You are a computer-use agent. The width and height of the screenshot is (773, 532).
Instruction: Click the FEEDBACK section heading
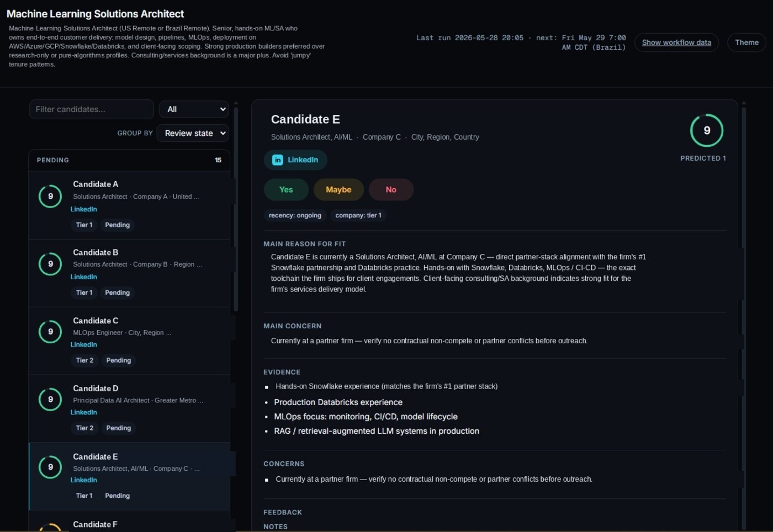(x=283, y=513)
